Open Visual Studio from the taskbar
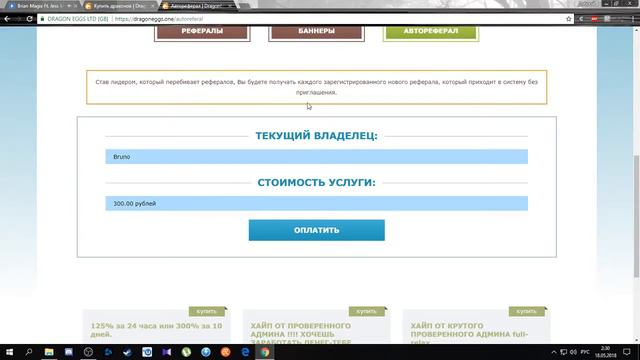This screenshot has height=360, width=640. point(167,352)
